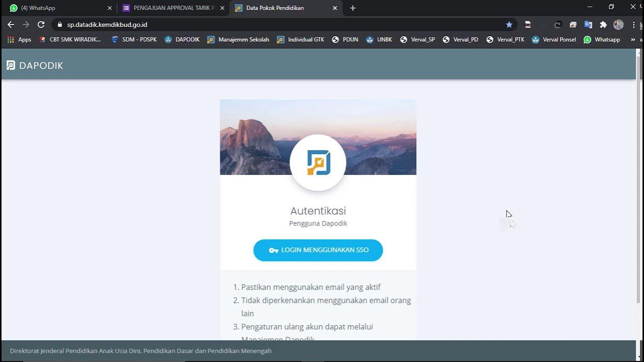Open the Verval_PTK bookmark

505,39
